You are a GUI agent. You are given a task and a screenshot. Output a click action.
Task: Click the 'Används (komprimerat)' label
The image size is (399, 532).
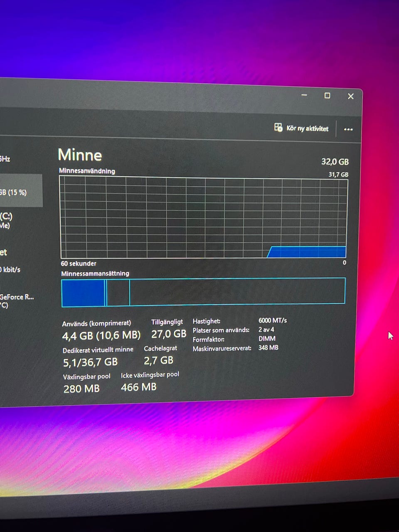96,323
